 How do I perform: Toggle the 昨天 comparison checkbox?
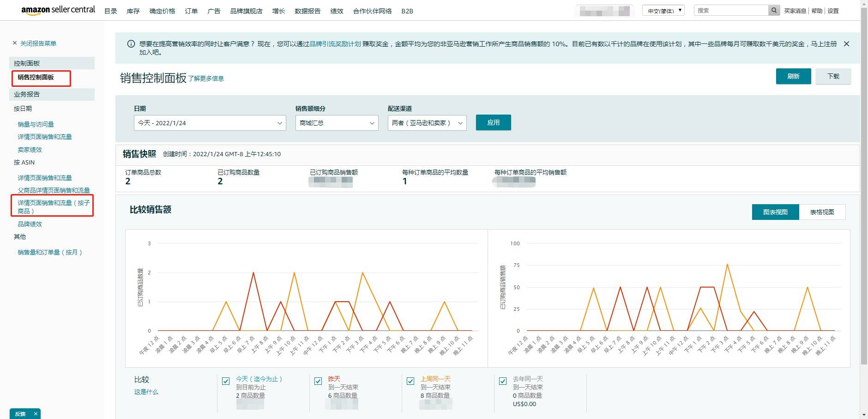point(318,381)
